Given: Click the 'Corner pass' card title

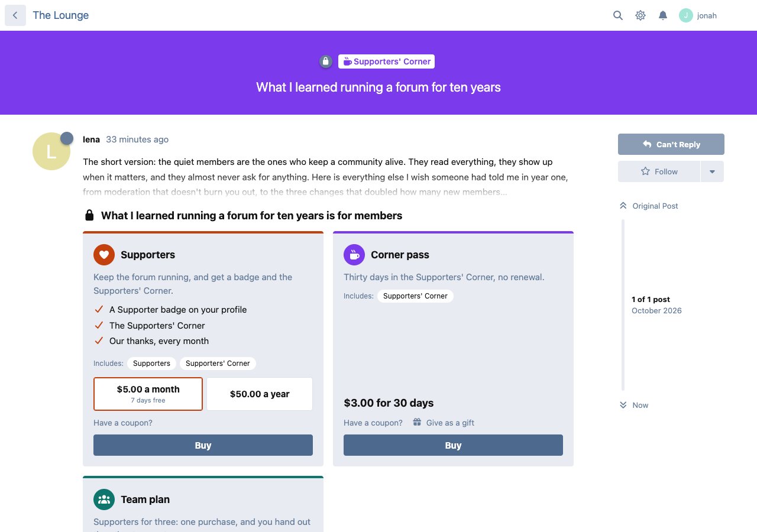Looking at the screenshot, I should pyautogui.click(x=400, y=255).
